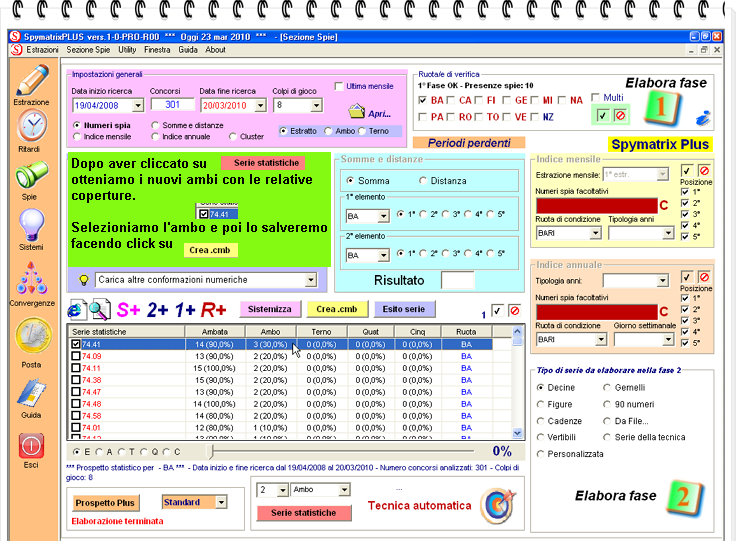Open Ritardi clock icon in sidebar

coord(32,125)
